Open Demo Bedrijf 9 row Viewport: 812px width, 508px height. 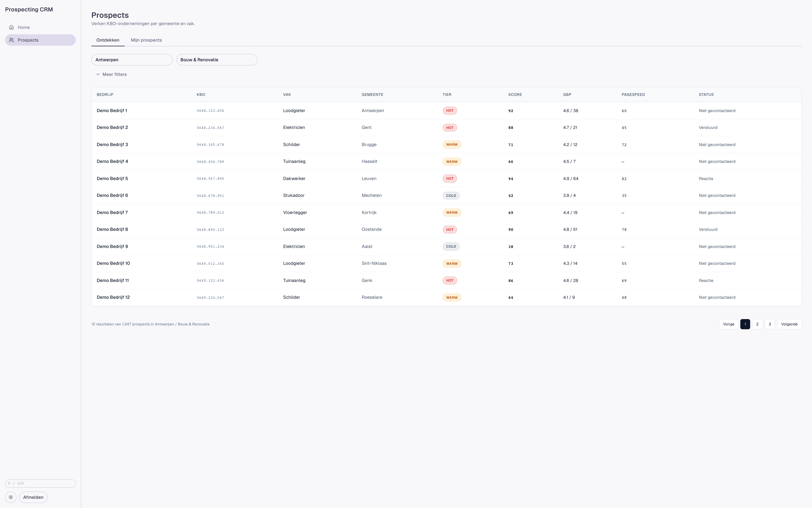pyautogui.click(x=446, y=247)
